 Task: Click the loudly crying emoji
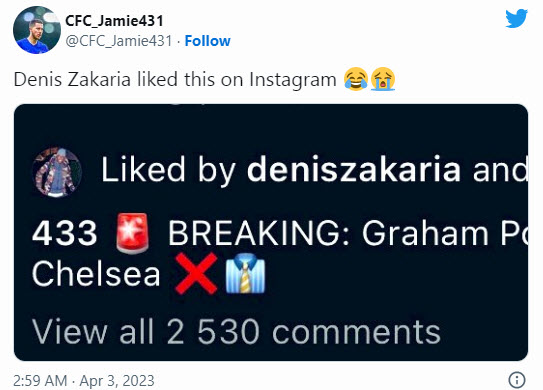383,79
